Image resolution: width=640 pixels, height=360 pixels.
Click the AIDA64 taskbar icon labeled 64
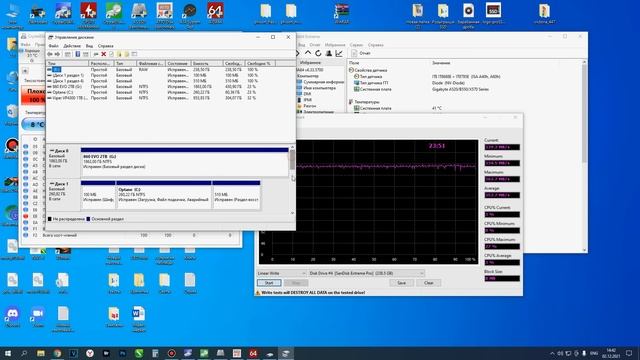(x=253, y=353)
